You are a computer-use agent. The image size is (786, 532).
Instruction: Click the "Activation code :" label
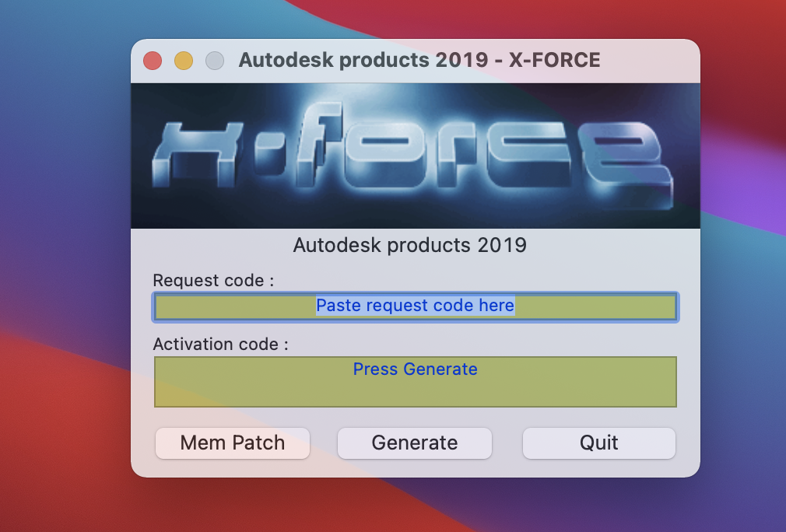point(220,344)
